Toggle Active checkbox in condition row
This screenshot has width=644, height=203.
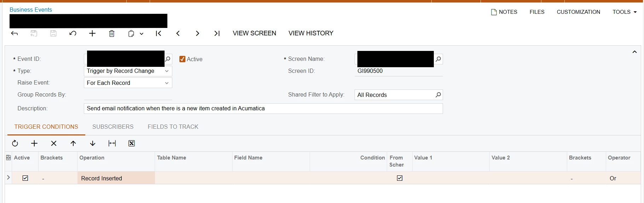click(x=25, y=178)
